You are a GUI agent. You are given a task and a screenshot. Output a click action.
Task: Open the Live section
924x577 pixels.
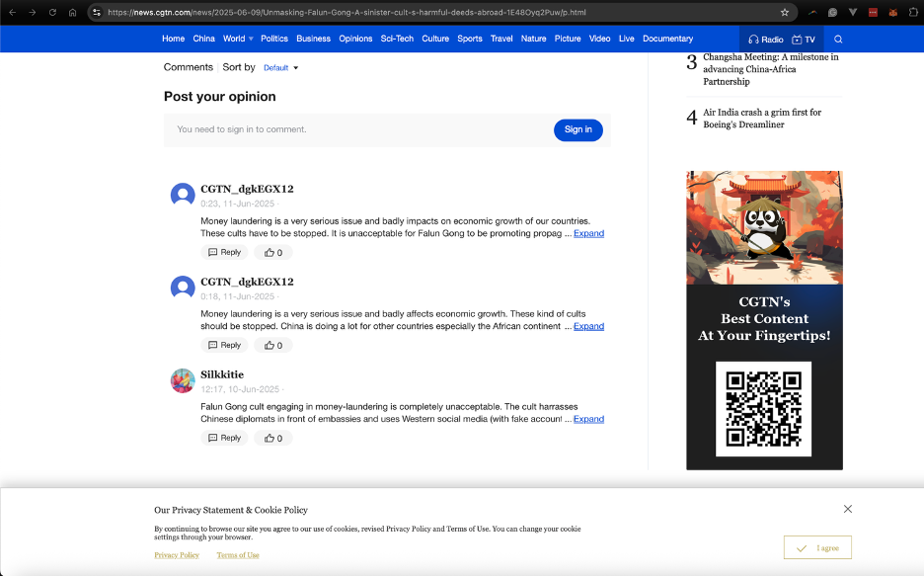coord(627,39)
